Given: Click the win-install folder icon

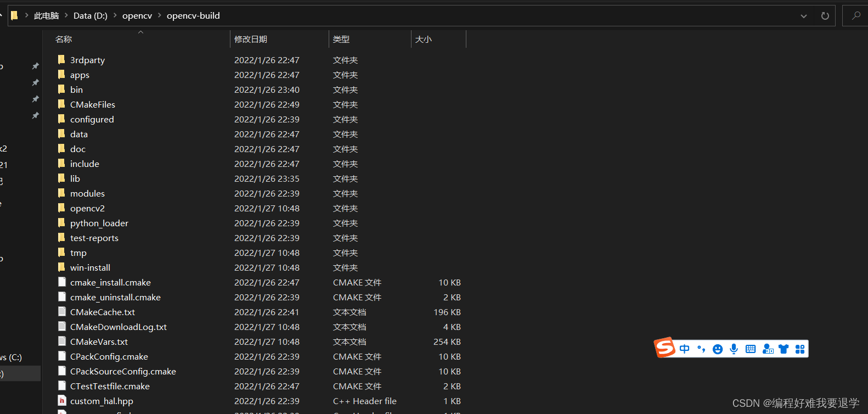Looking at the screenshot, I should coord(61,267).
